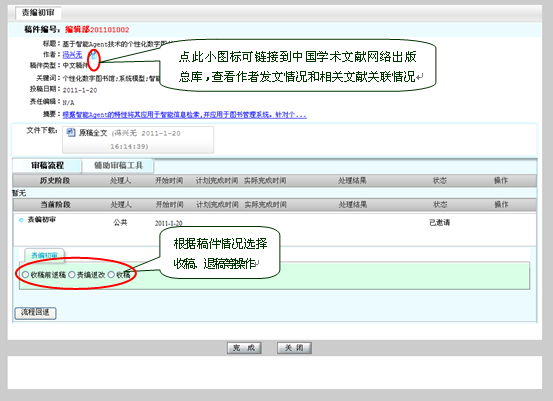Click the author link 冯兴无
Image resolution: width=553 pixels, height=401 pixels.
point(72,55)
